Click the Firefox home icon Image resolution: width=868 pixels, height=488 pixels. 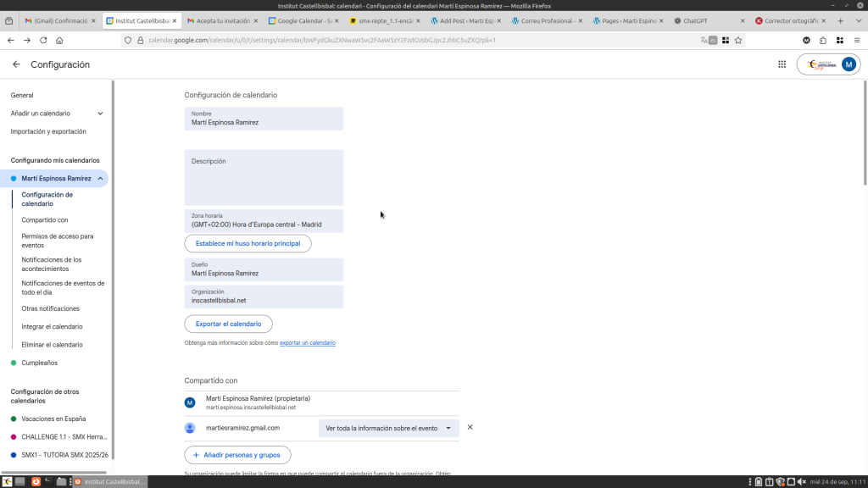pyautogui.click(x=59, y=40)
